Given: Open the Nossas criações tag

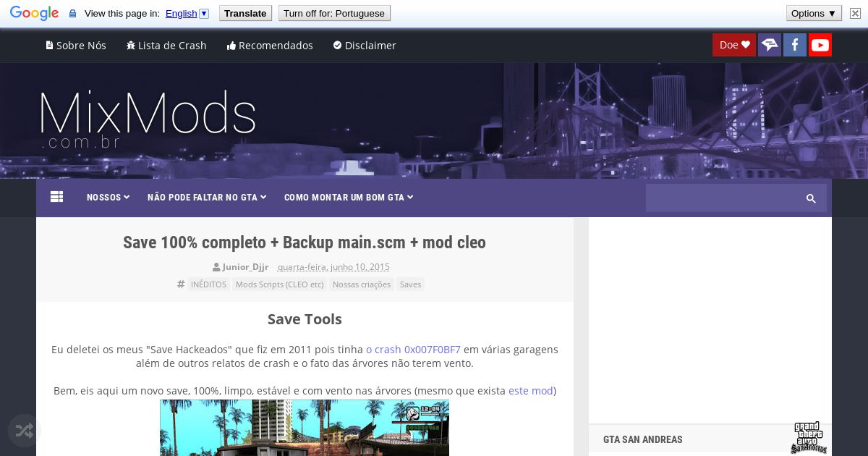Looking at the screenshot, I should [362, 284].
